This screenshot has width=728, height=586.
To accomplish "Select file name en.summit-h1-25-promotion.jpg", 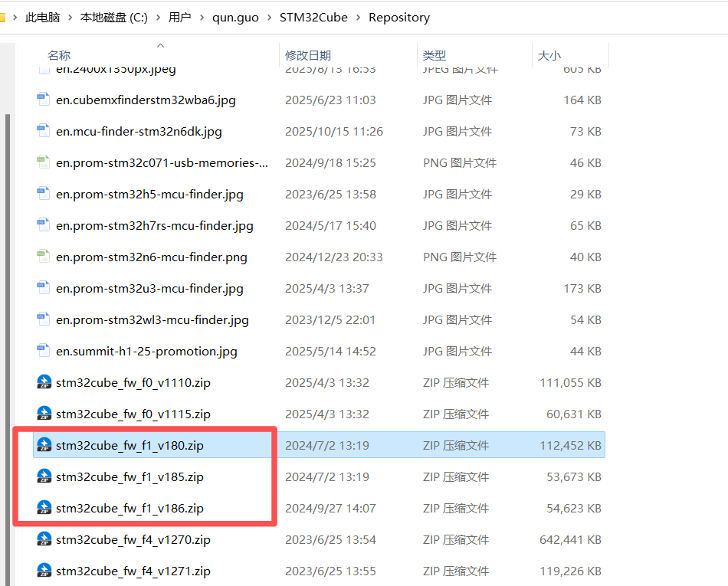I will coord(146,352).
